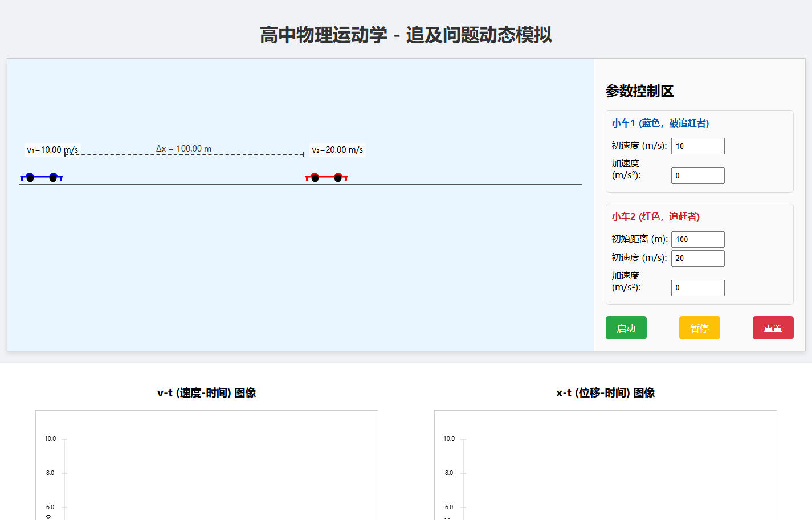Click the v-t (速度-时间) 图像 chart title
This screenshot has height=520, width=812.
206,393
